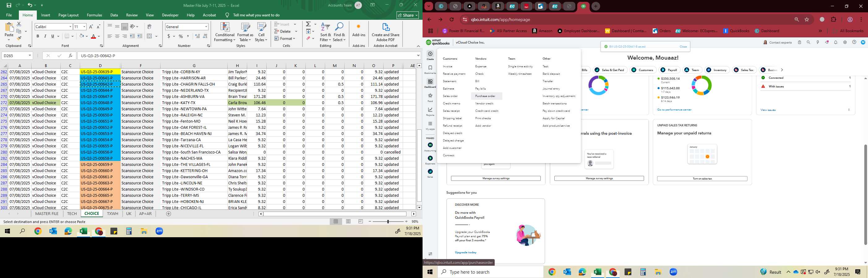Open Zoom from the right taskbar
The image size is (868, 278).
[x=673, y=272]
